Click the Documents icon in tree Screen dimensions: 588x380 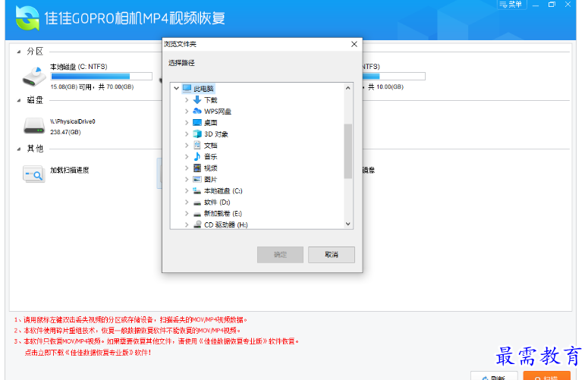[x=197, y=145]
